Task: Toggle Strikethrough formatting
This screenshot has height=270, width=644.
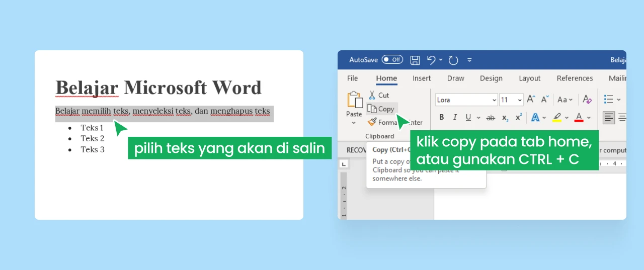Action: pos(491,118)
